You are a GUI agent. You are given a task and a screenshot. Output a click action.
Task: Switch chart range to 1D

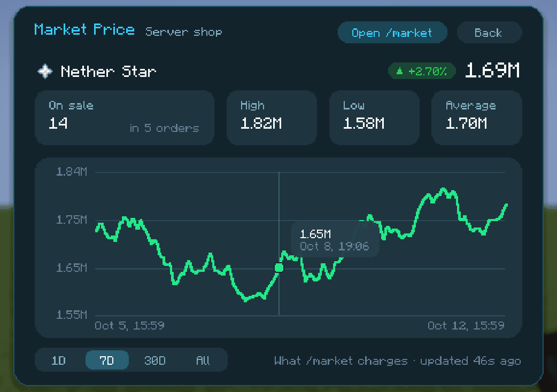(x=59, y=360)
